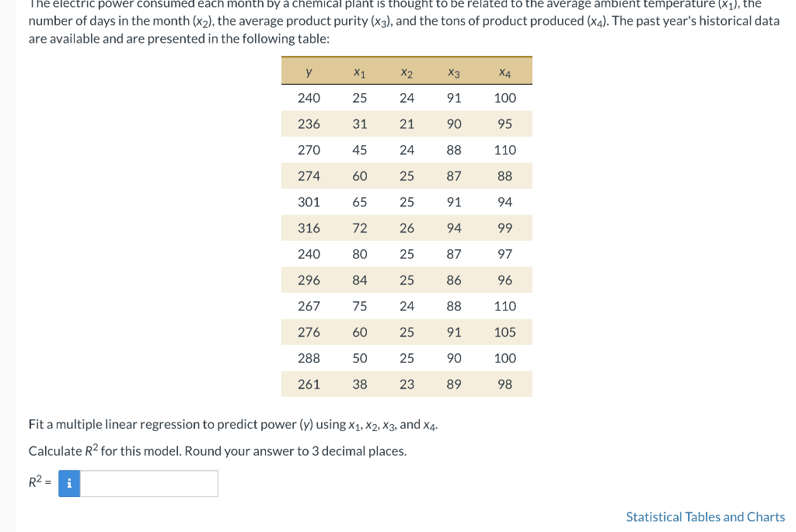Click the purity value 94 in the table

pos(455,228)
